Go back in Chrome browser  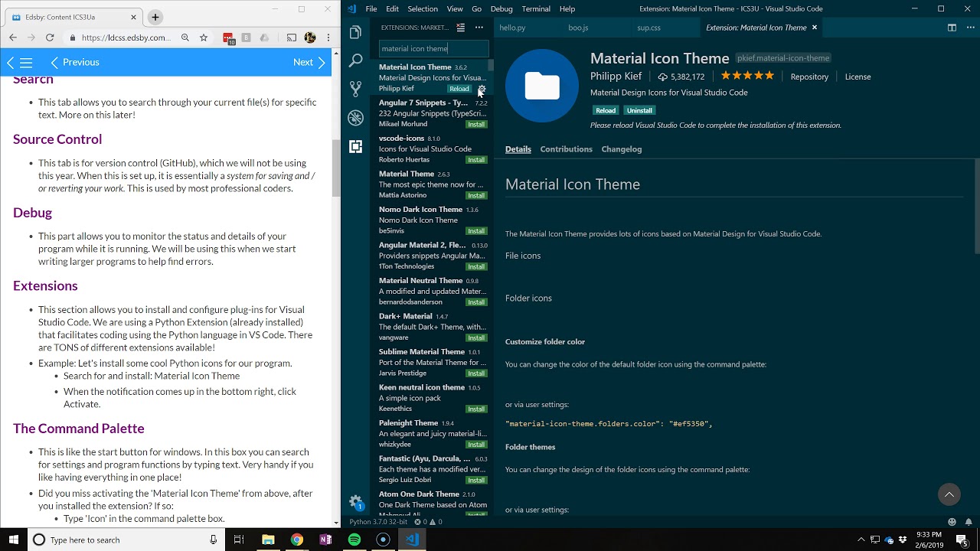(x=13, y=37)
